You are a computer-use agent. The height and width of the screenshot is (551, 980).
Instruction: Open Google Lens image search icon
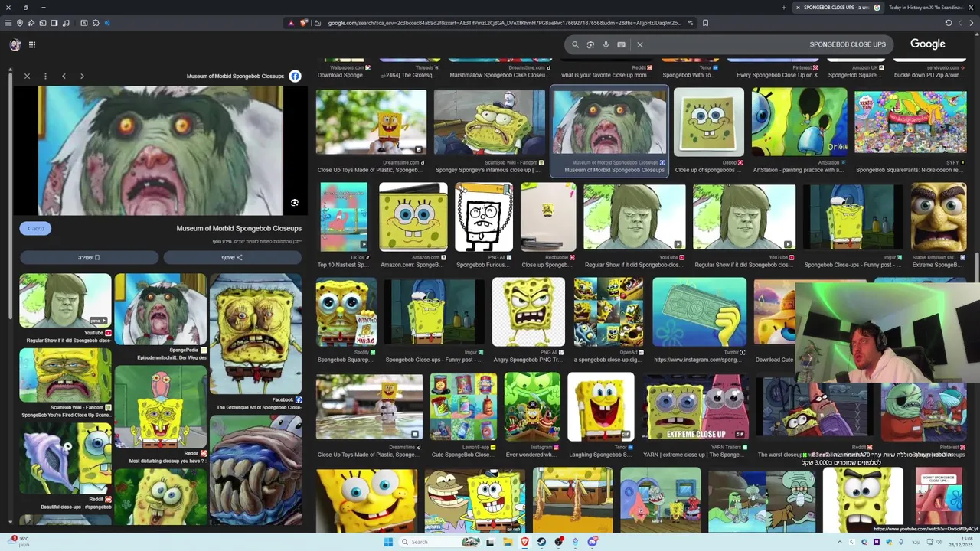(x=590, y=44)
